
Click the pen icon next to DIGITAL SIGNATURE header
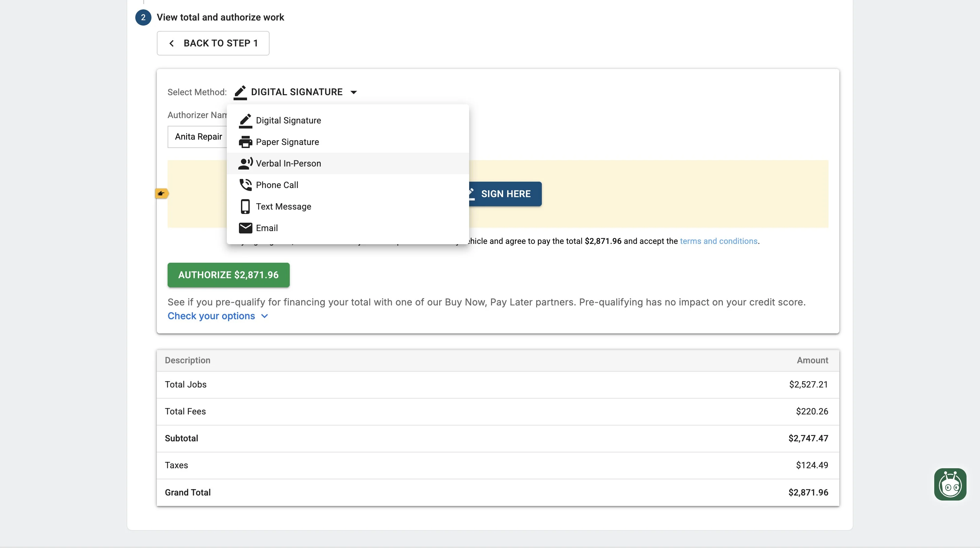pos(240,93)
